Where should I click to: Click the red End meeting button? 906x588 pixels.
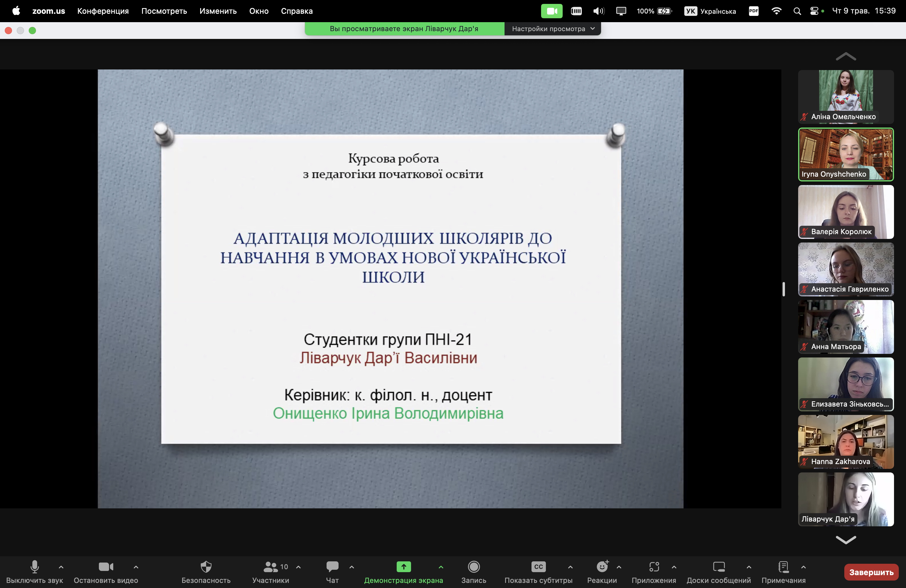click(x=871, y=572)
